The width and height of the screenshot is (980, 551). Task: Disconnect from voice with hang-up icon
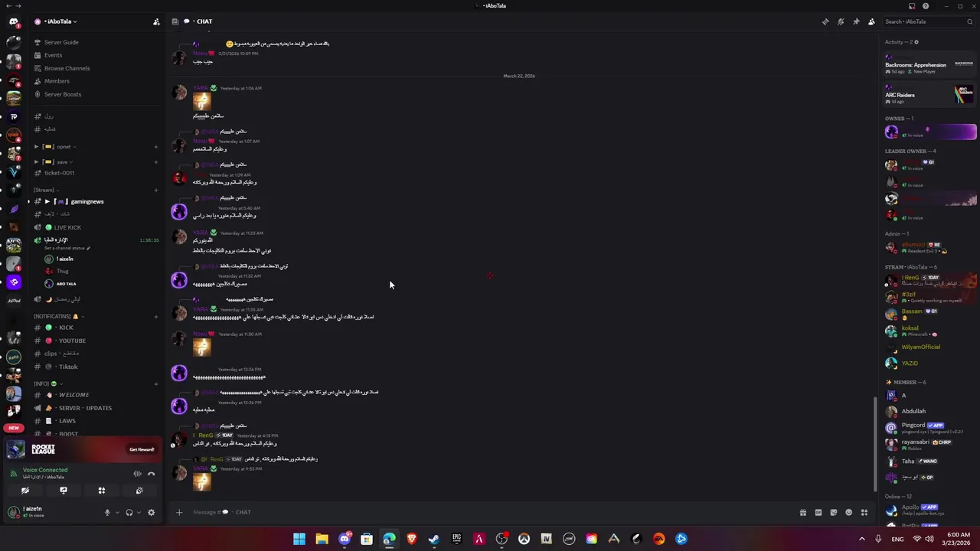(x=151, y=474)
